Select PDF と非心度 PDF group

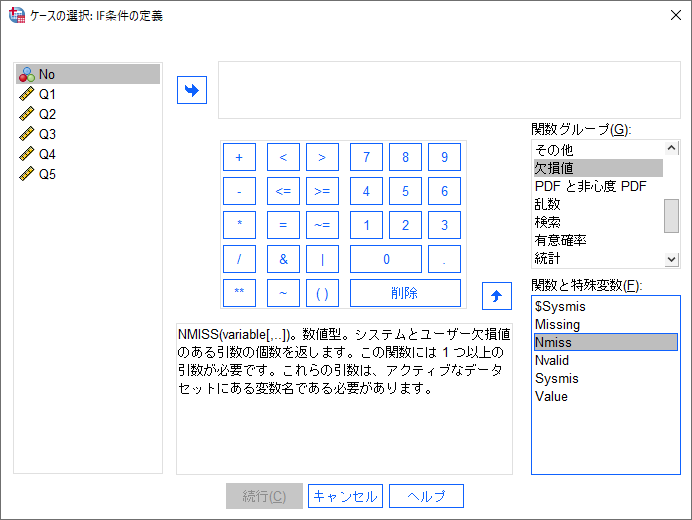[x=598, y=186]
